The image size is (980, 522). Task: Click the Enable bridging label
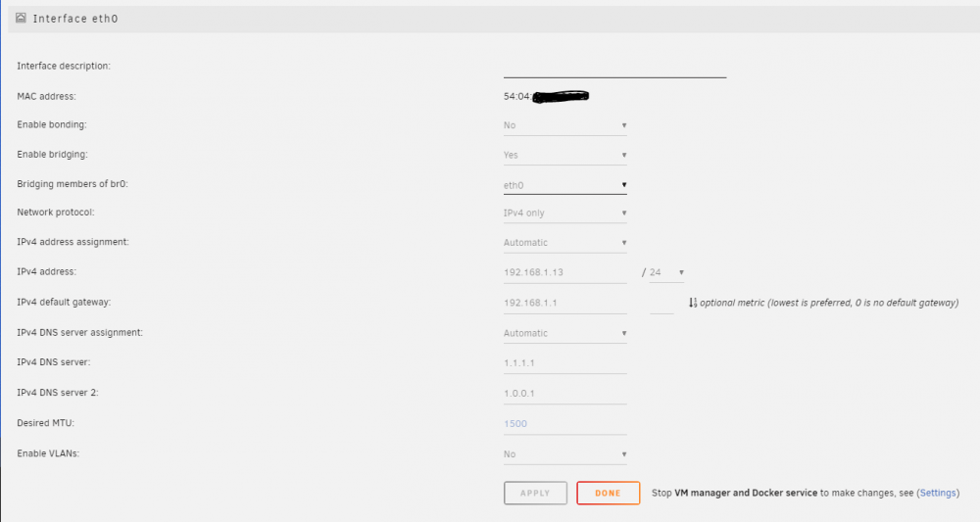click(x=53, y=155)
